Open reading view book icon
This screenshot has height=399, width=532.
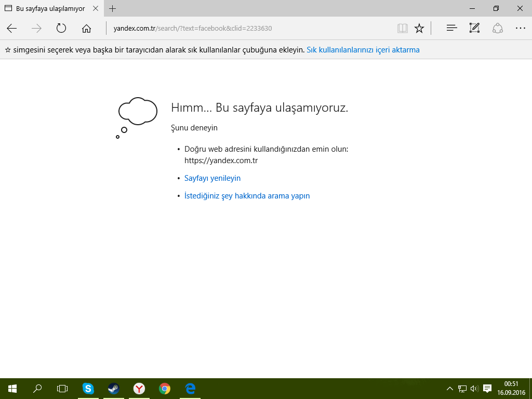[x=403, y=28]
